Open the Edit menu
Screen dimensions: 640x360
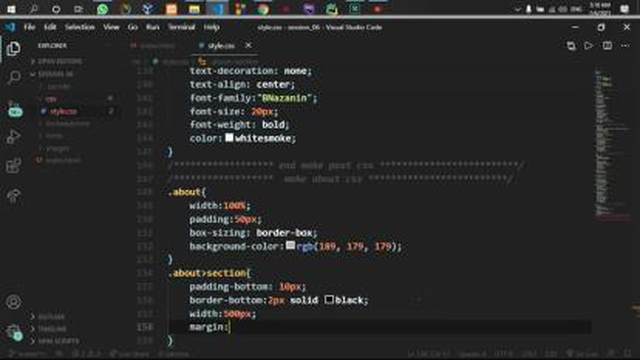(50, 27)
